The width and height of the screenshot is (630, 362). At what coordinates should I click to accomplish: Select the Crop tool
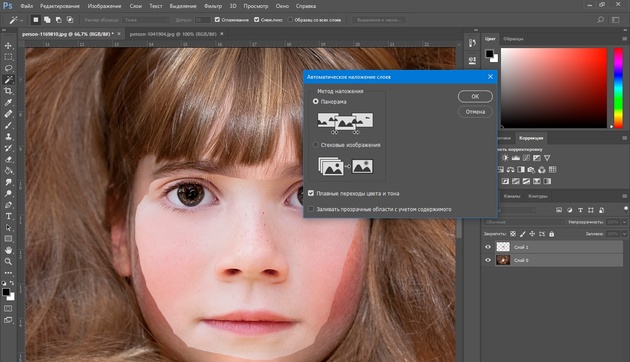8,91
